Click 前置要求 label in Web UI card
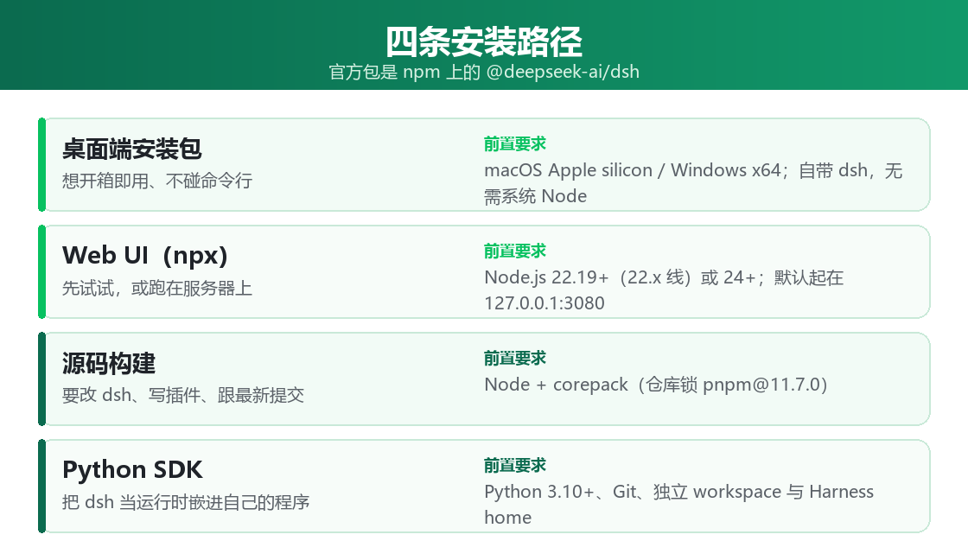The width and height of the screenshot is (968, 560). (x=515, y=251)
